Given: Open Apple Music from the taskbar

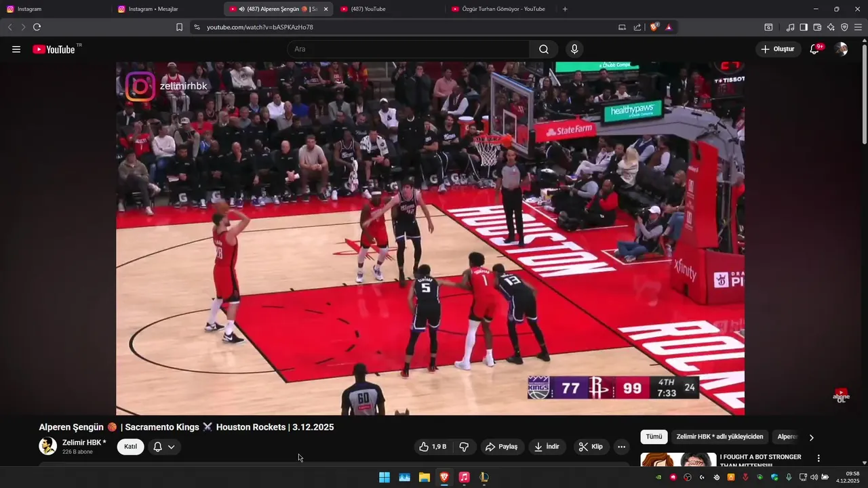Looking at the screenshot, I should (x=464, y=477).
